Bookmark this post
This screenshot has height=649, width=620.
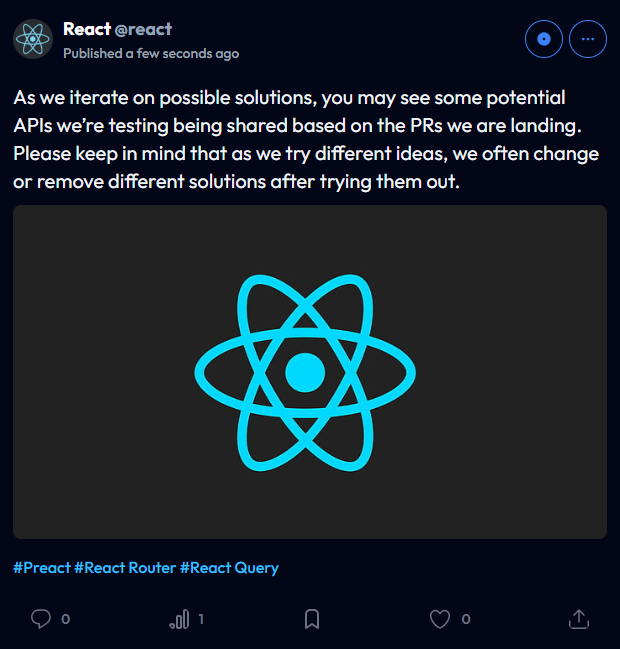[312, 619]
